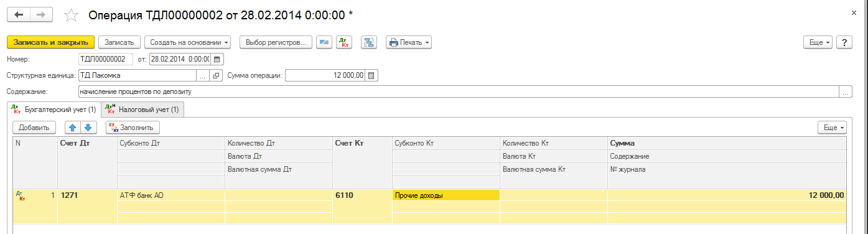Viewport: 868px width, 234px height.
Task: Go back with the left arrow
Action: 19,14
